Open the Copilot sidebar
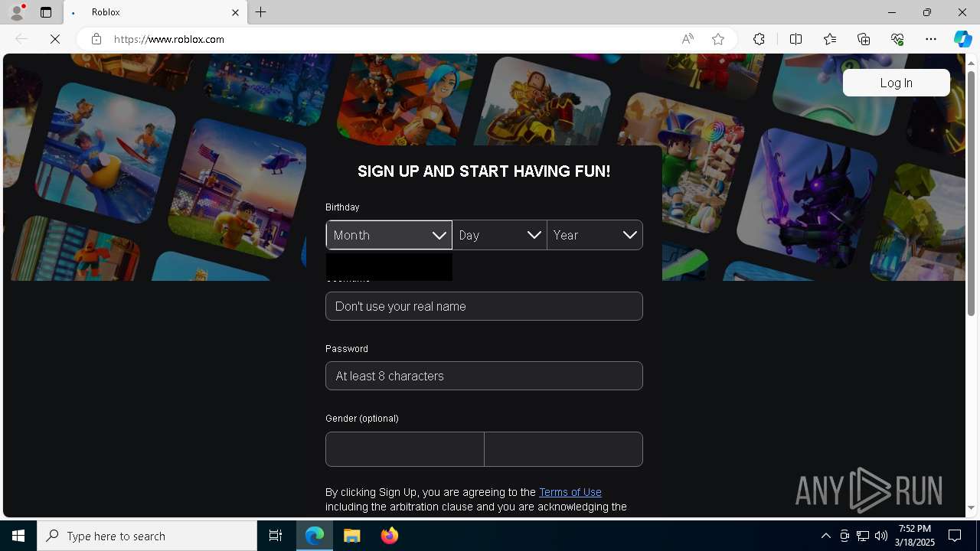Image resolution: width=980 pixels, height=551 pixels. coord(963,39)
